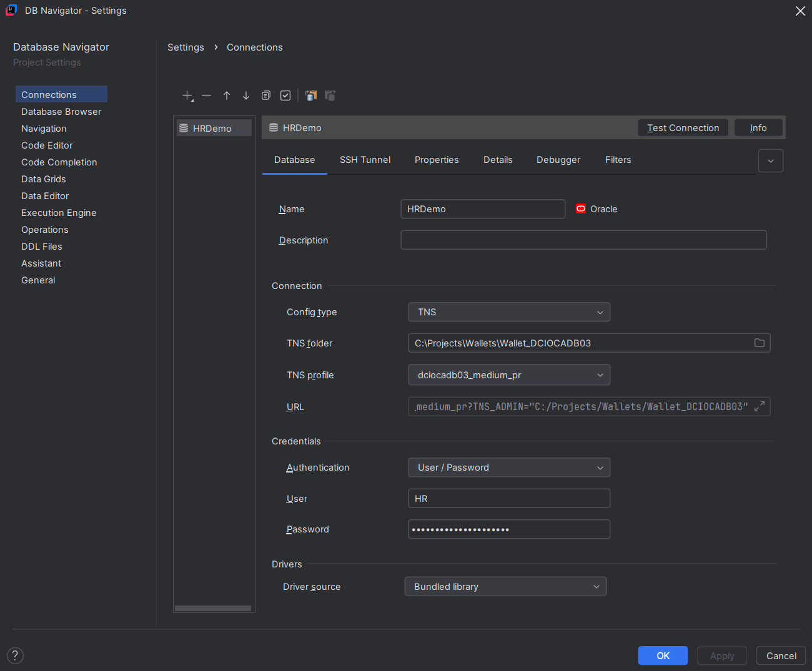Click the greyed-out paste connection icon
The height and width of the screenshot is (671, 812).
pos(330,96)
